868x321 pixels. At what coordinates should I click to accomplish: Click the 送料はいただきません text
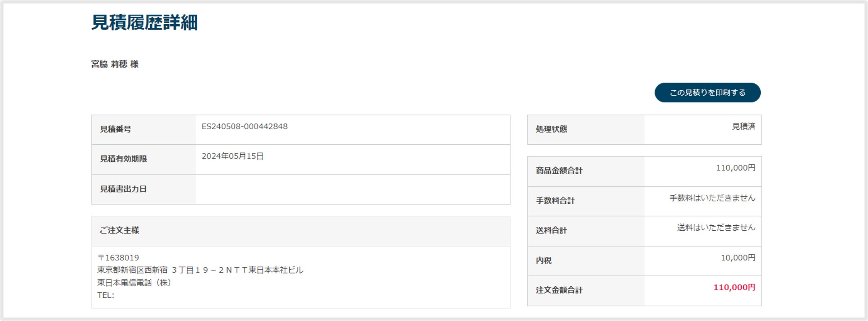[x=716, y=228]
